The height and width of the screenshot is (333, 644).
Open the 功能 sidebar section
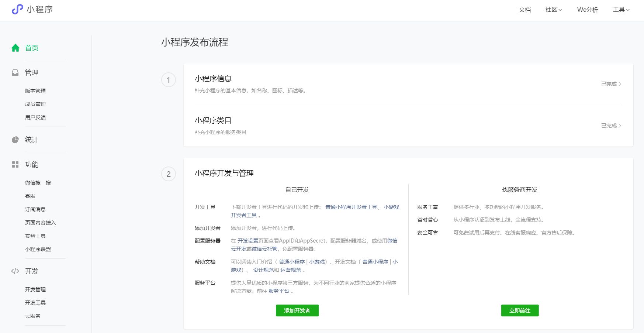pos(32,164)
